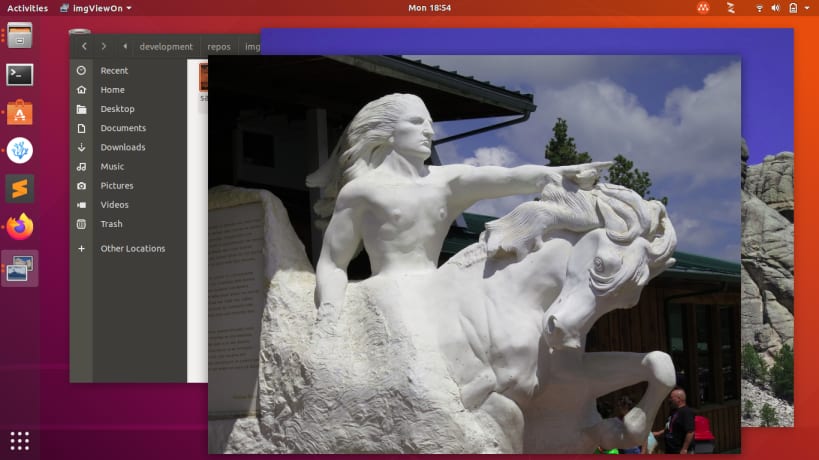Click the statue image in the front viewer
The width and height of the screenshot is (819, 460).
point(474,254)
